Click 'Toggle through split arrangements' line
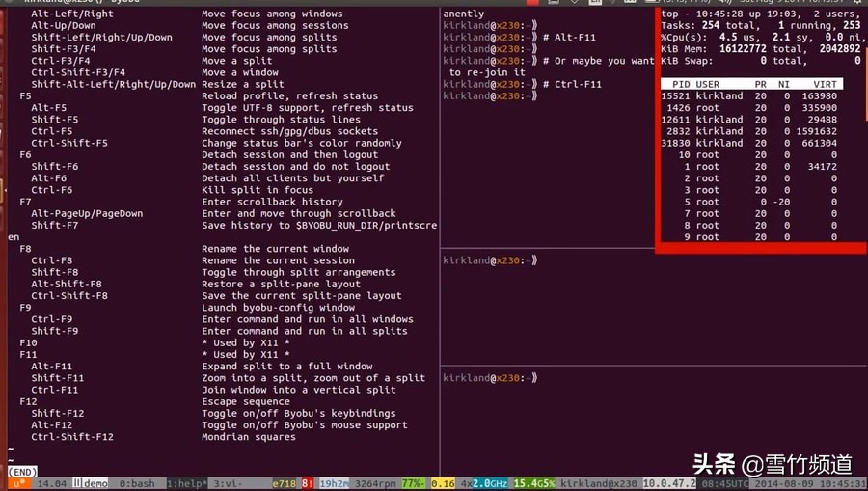868x491 pixels. point(299,272)
